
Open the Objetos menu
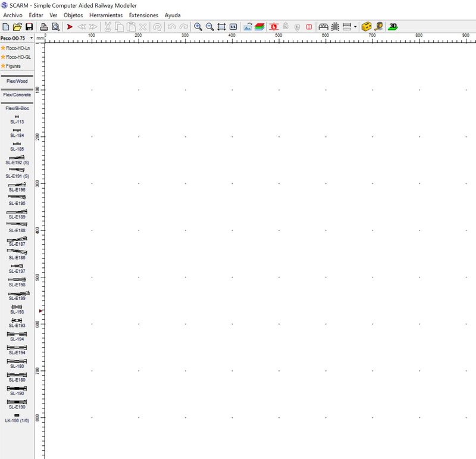pyautogui.click(x=73, y=15)
